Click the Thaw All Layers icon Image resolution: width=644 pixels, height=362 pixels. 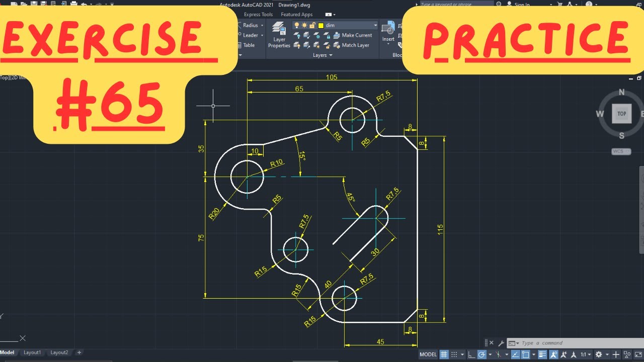(x=316, y=45)
